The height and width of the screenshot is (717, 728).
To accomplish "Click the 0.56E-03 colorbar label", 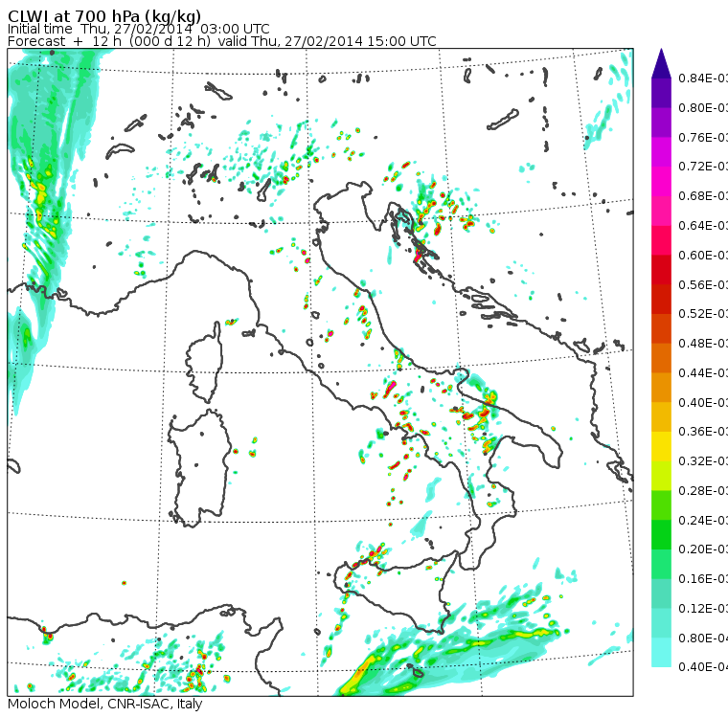I will [703, 284].
